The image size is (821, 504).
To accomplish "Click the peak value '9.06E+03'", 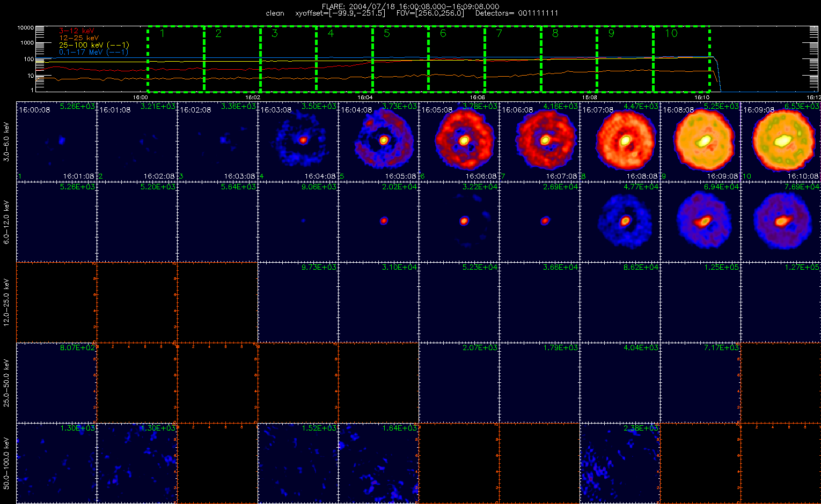I will pyautogui.click(x=319, y=187).
